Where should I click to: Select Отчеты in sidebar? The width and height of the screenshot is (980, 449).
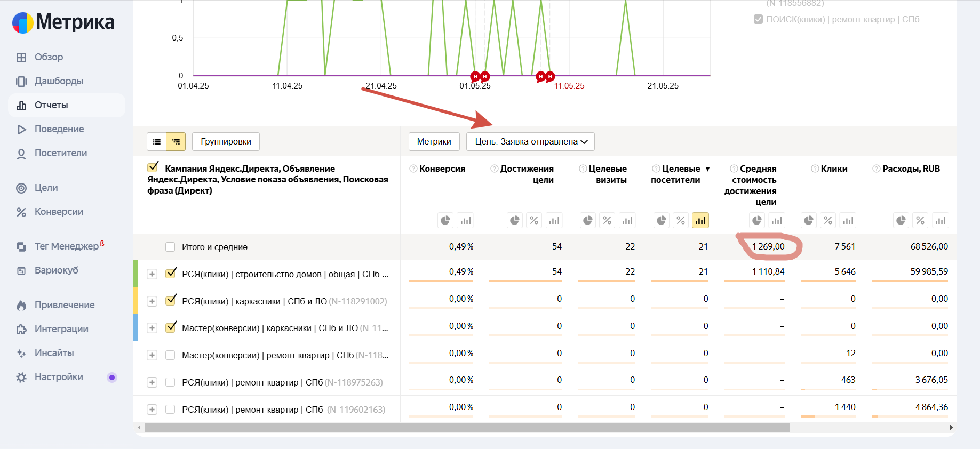[x=67, y=105]
